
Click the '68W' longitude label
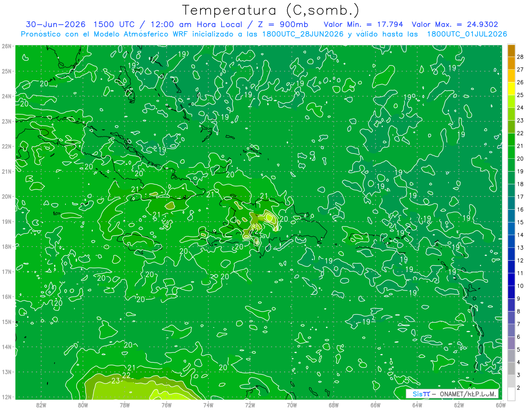[x=333, y=405]
